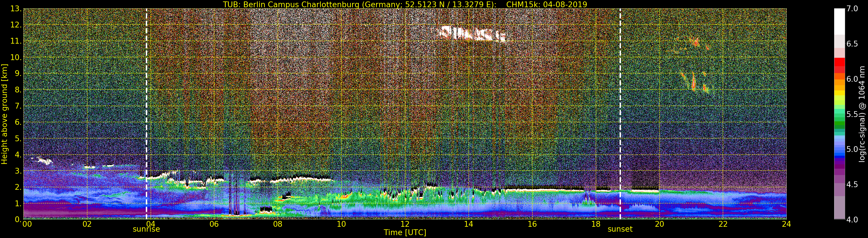Click the "7.0" colorbar tick label
The height and width of the screenshot is (238, 868).
tap(852, 9)
